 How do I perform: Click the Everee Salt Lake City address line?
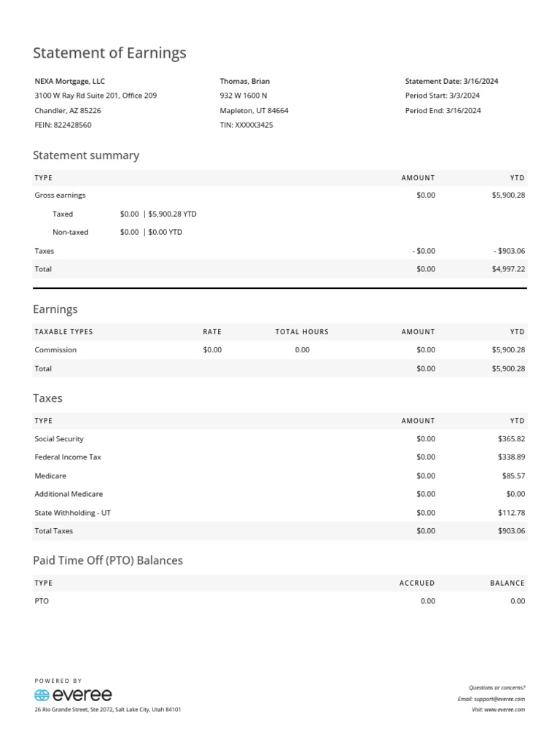pyautogui.click(x=108, y=709)
